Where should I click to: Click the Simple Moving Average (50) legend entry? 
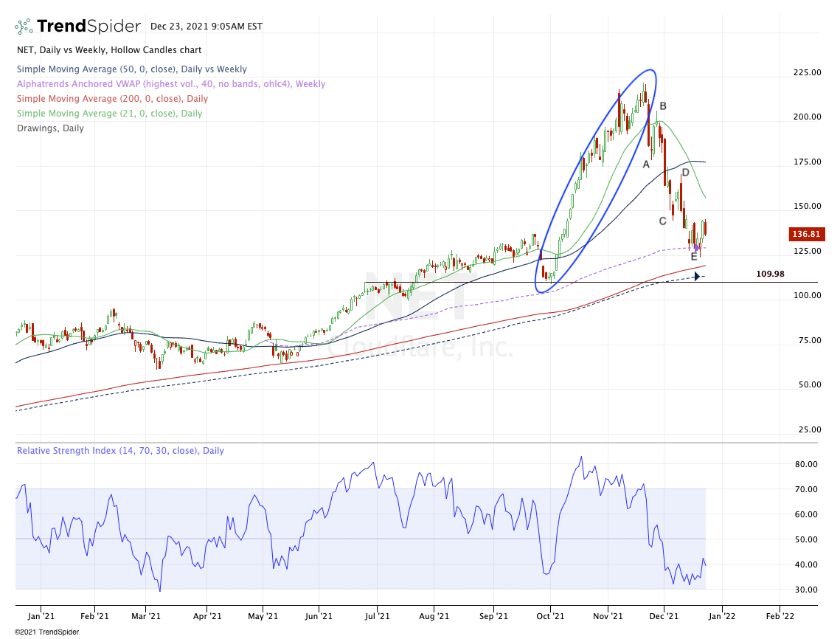coord(132,69)
